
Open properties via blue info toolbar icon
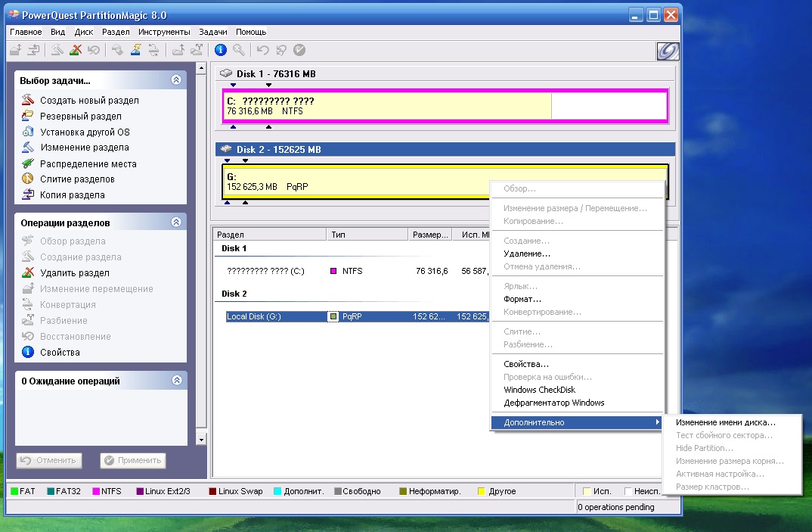pyautogui.click(x=221, y=50)
